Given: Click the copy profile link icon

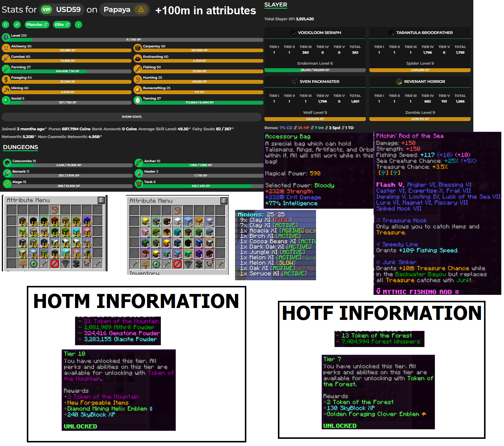Looking at the screenshot, I should pos(17,25).
